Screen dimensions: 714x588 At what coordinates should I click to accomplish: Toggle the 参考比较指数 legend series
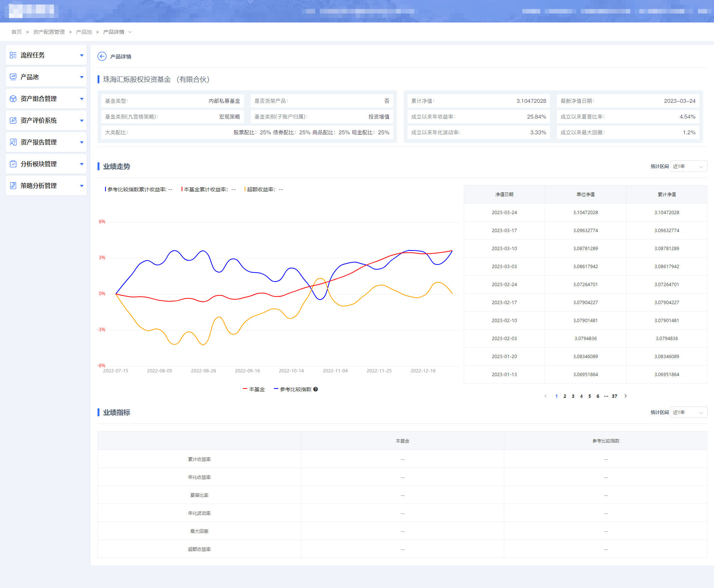pyautogui.click(x=293, y=389)
